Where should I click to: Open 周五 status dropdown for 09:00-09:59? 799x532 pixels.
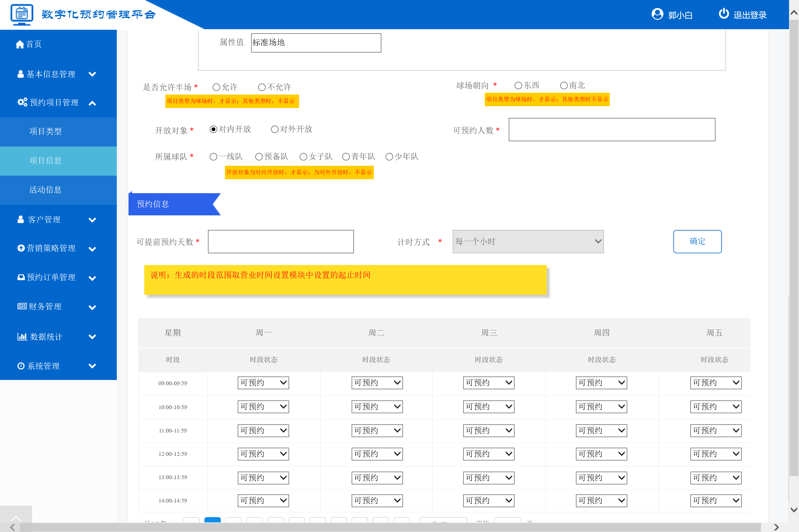tap(716, 383)
